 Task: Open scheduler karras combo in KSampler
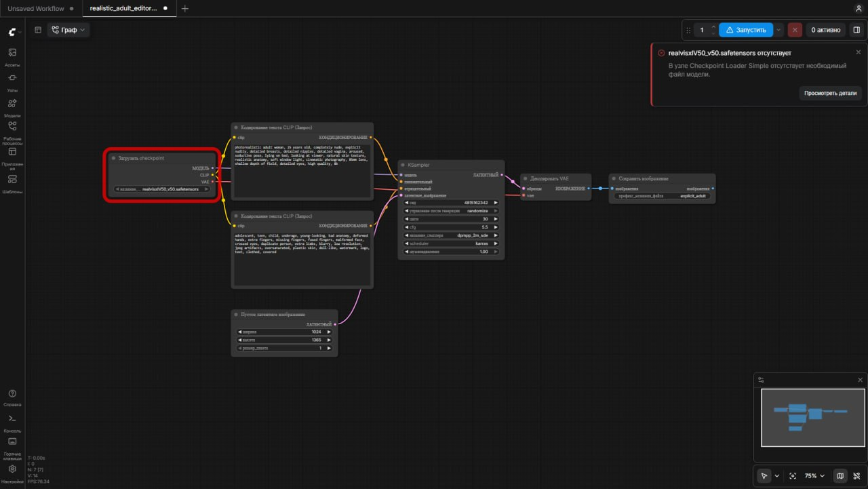pos(451,243)
